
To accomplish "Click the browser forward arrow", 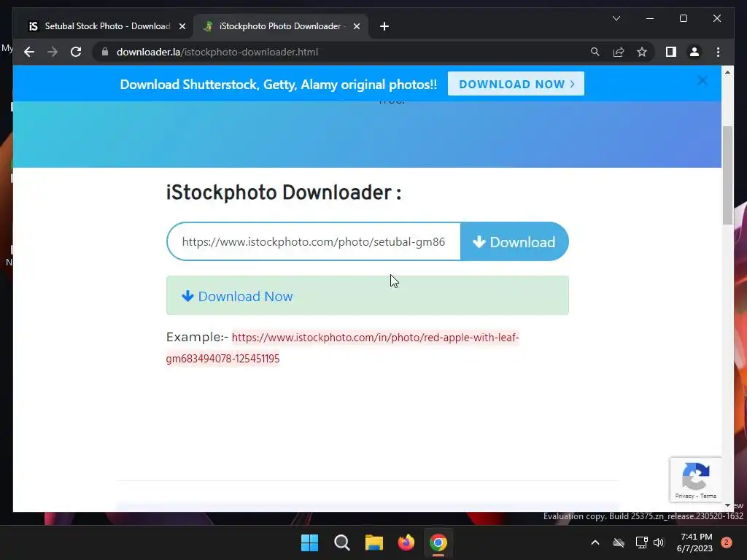I will click(x=53, y=52).
